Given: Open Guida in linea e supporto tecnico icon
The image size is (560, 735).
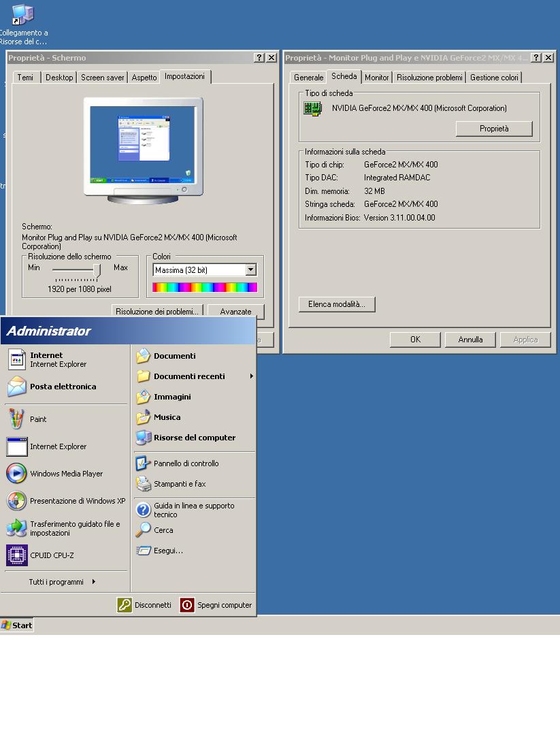Looking at the screenshot, I should (143, 510).
